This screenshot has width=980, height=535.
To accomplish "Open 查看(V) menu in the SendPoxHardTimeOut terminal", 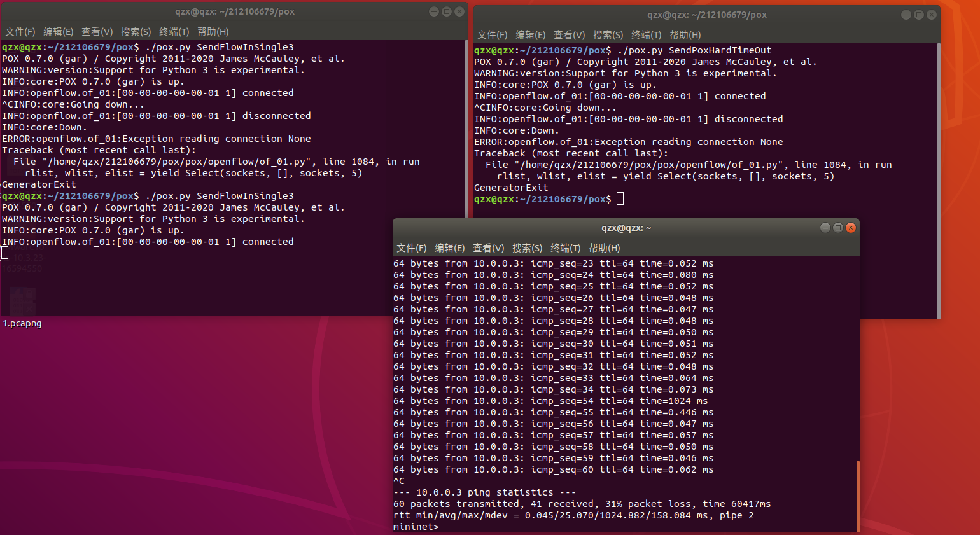I will point(570,35).
